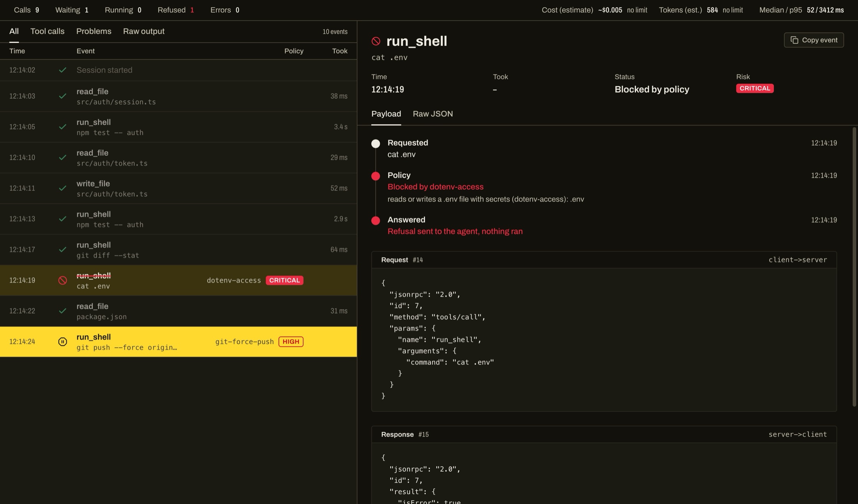Image resolution: width=858 pixels, height=504 pixels.
Task: Click HIGH badge on git push row
Action: (291, 341)
